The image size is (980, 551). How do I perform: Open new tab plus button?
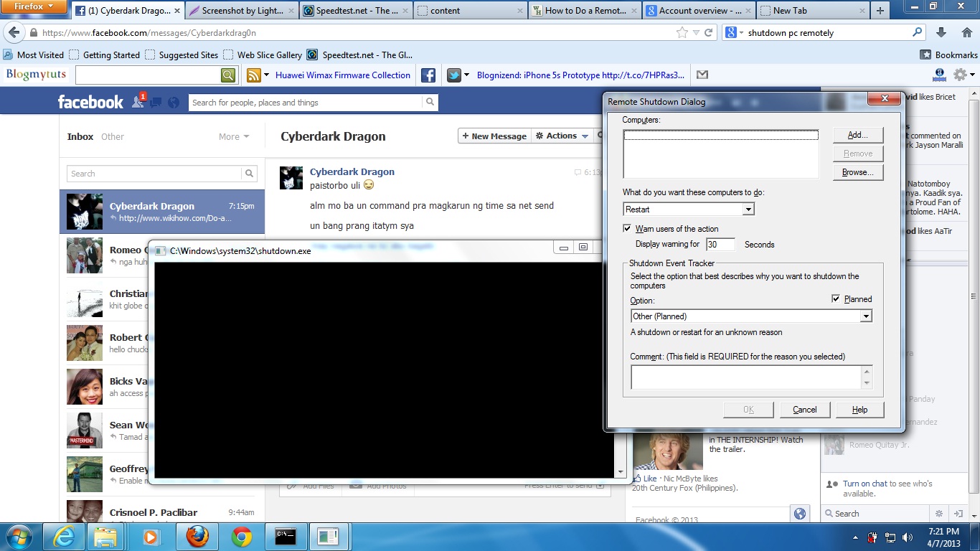[x=880, y=11]
